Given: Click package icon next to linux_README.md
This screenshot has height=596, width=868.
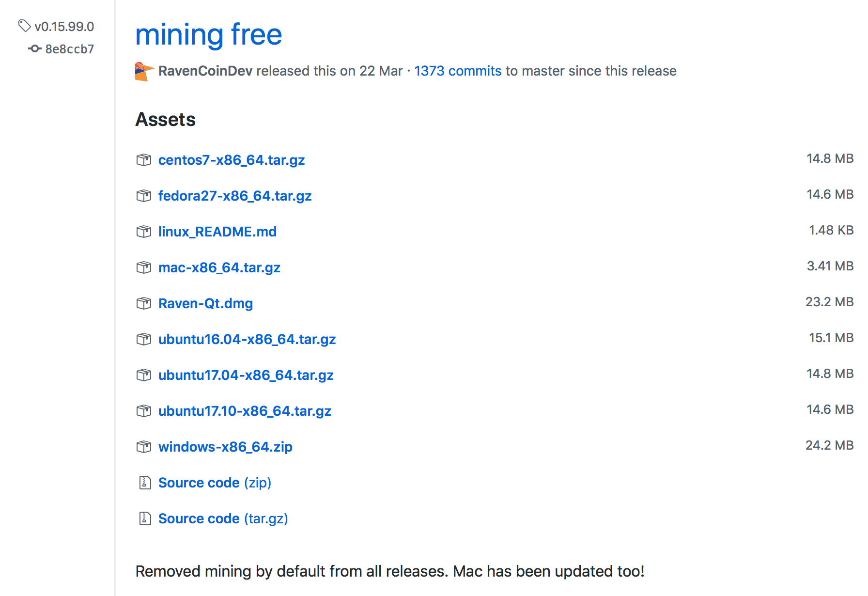Looking at the screenshot, I should click(x=144, y=232).
